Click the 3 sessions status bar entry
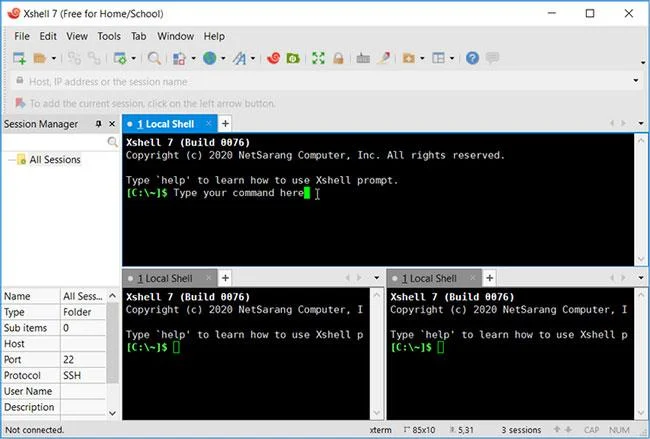 point(521,430)
